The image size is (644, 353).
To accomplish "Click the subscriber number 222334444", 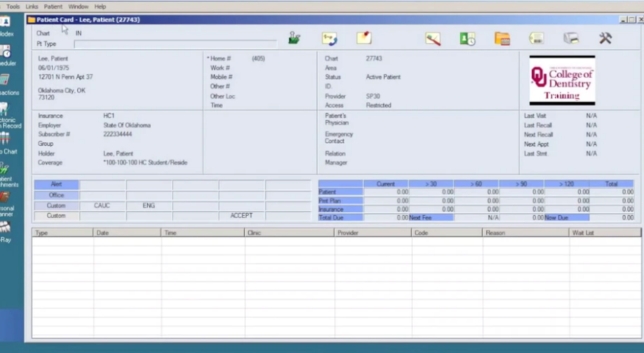I will coord(118,134).
